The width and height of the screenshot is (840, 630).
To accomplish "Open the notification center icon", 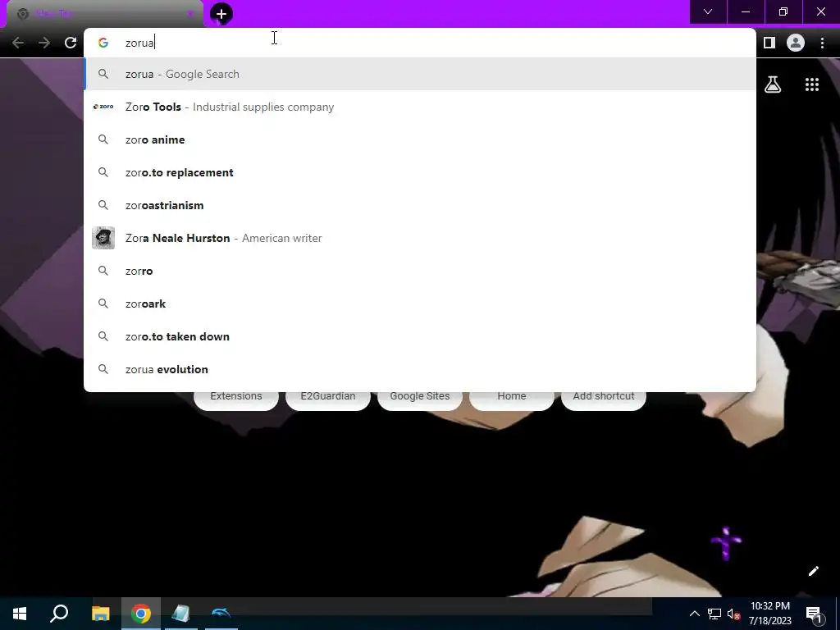I will point(814,614).
